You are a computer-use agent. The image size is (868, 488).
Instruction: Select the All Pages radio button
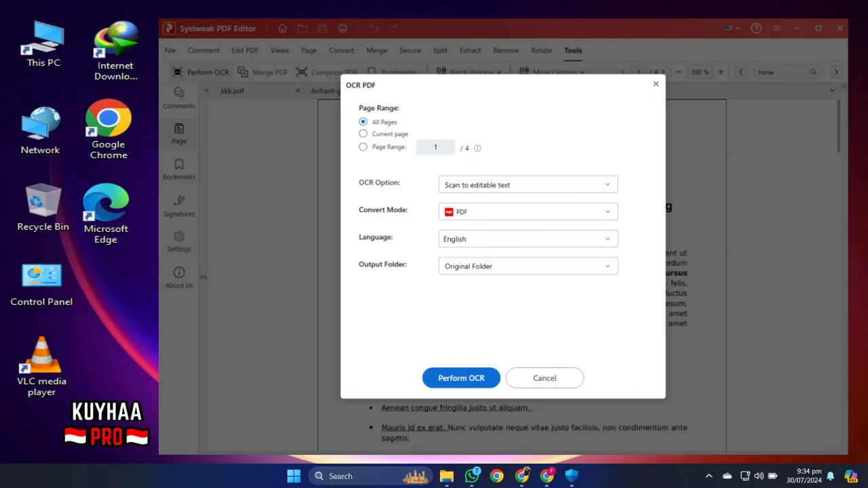tap(363, 122)
